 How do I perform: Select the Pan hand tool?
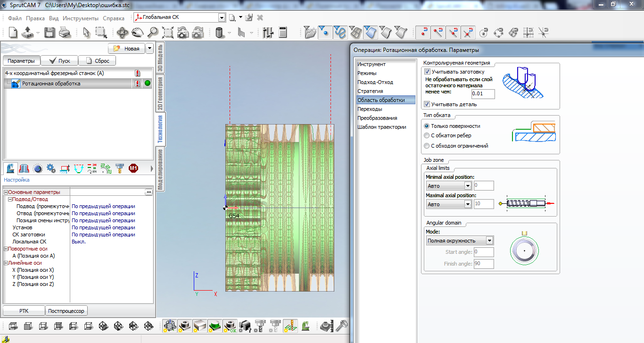click(137, 33)
